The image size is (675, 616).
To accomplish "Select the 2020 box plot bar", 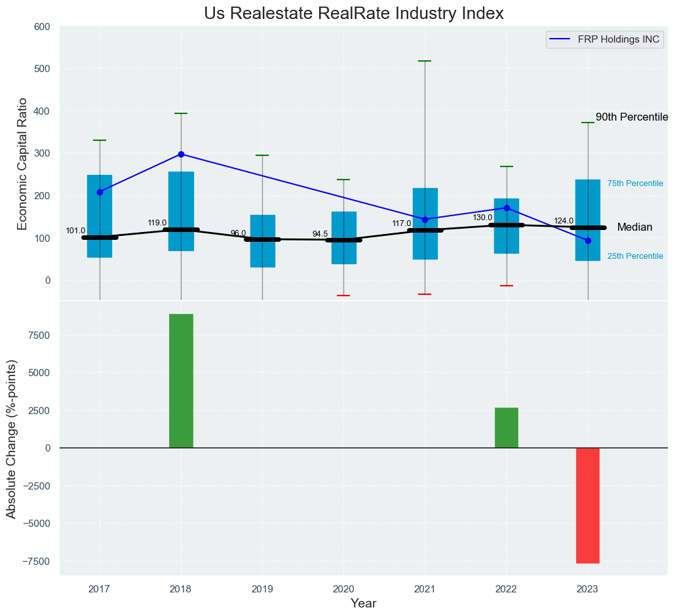I will 343,237.
